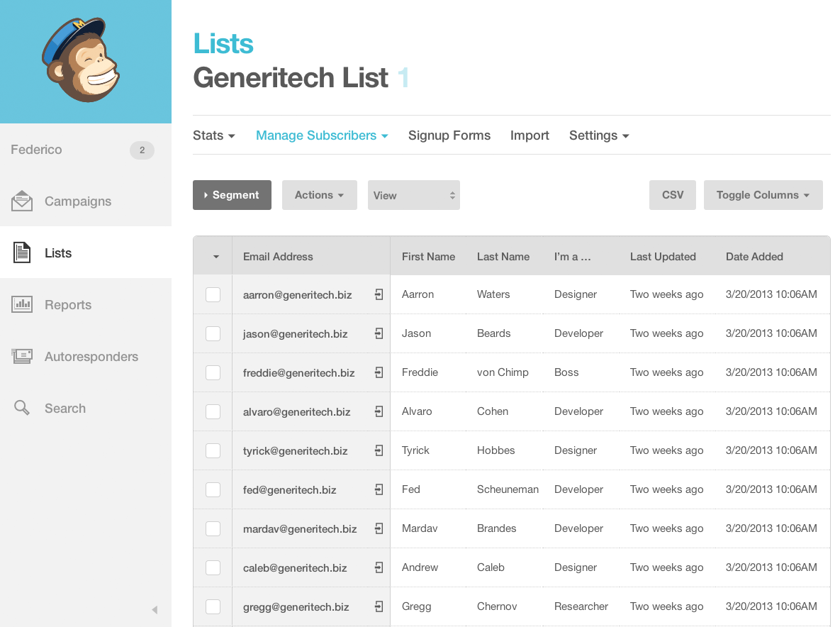Check the box for gregg@generitech.biz

[x=213, y=606]
